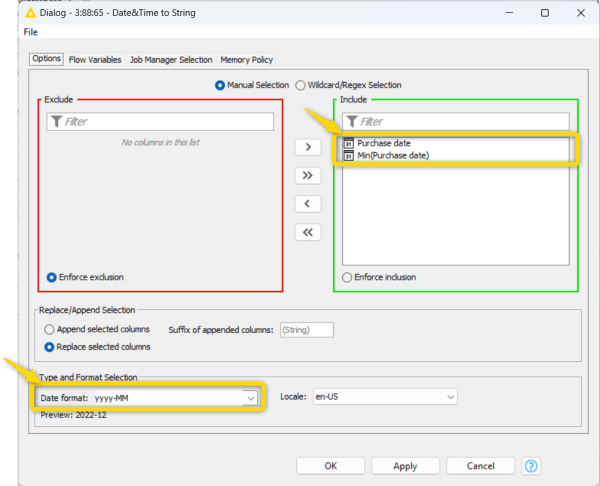Select Min(Purchase date) in Include list

tap(455, 155)
